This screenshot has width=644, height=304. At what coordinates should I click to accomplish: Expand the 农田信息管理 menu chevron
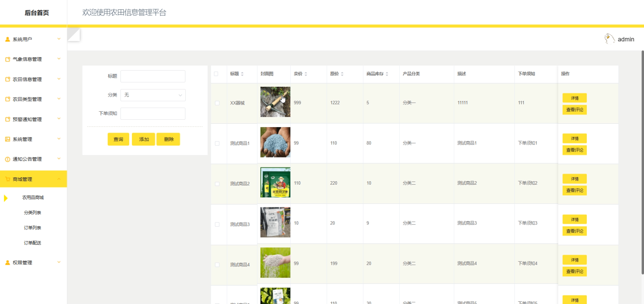(59, 79)
